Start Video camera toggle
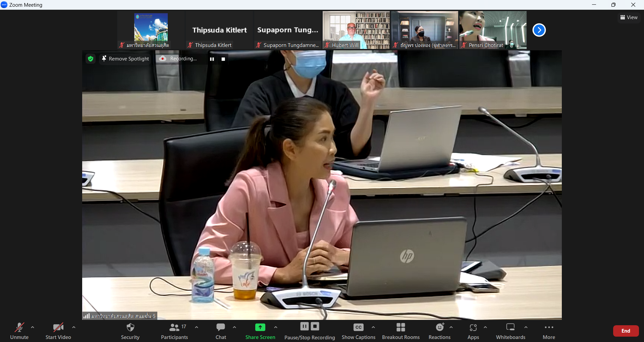 tap(58, 328)
